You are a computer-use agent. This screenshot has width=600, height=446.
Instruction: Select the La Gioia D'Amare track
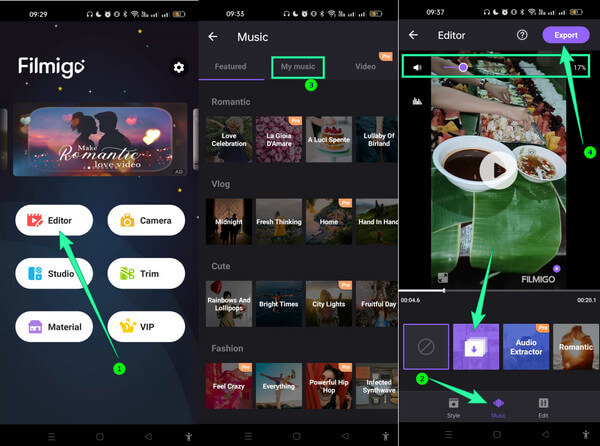(x=279, y=140)
